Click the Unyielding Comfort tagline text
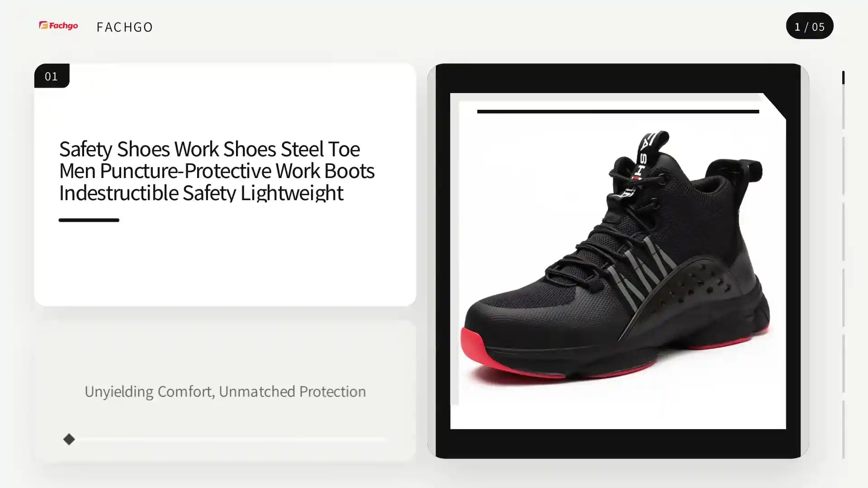868x488 pixels. pyautogui.click(x=225, y=391)
